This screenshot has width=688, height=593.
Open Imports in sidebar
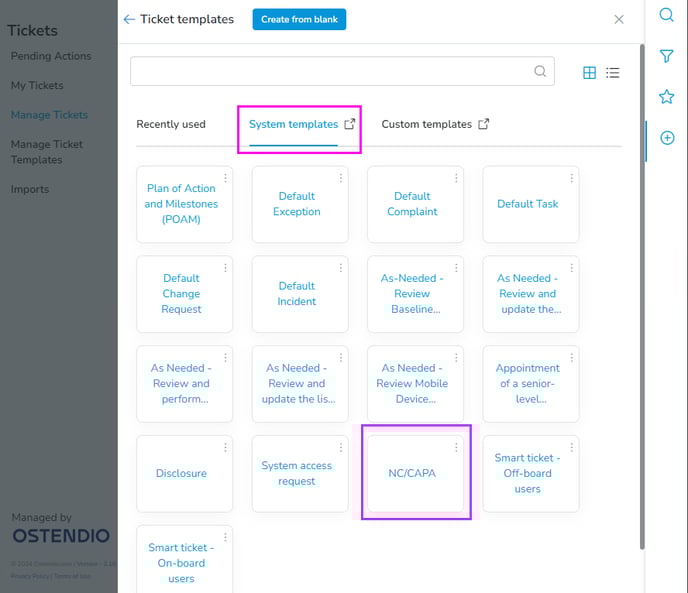point(30,189)
